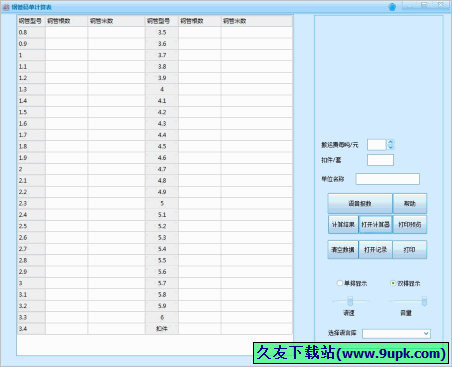Image resolution: width=452 pixels, height=367 pixels.
Task: Select the 钢管米数 cell in row 1.5
Action: [117, 112]
